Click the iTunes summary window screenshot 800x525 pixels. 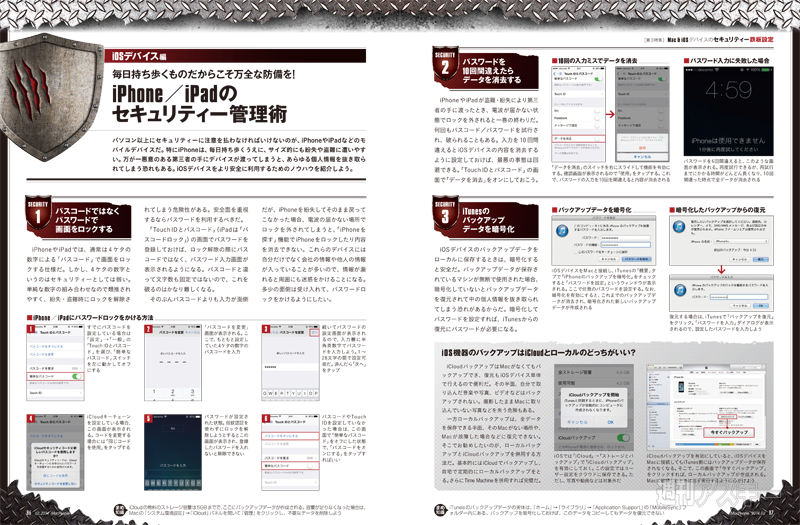706,407
